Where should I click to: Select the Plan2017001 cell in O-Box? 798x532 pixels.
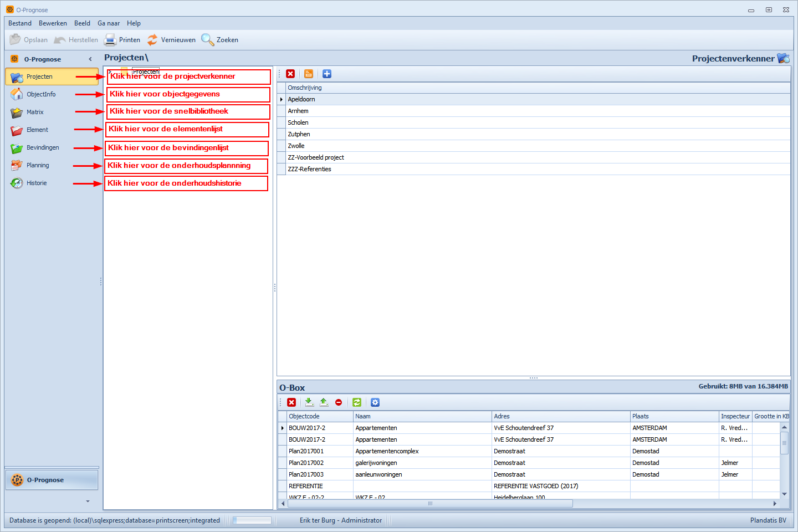[x=320, y=451]
